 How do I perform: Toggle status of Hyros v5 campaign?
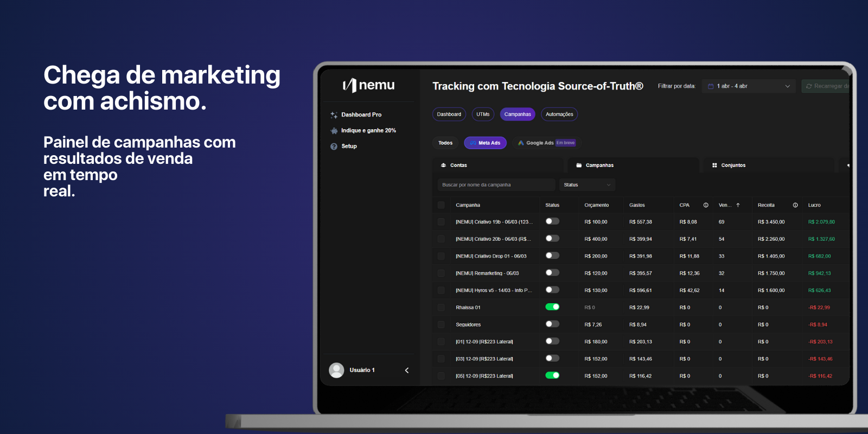click(552, 290)
